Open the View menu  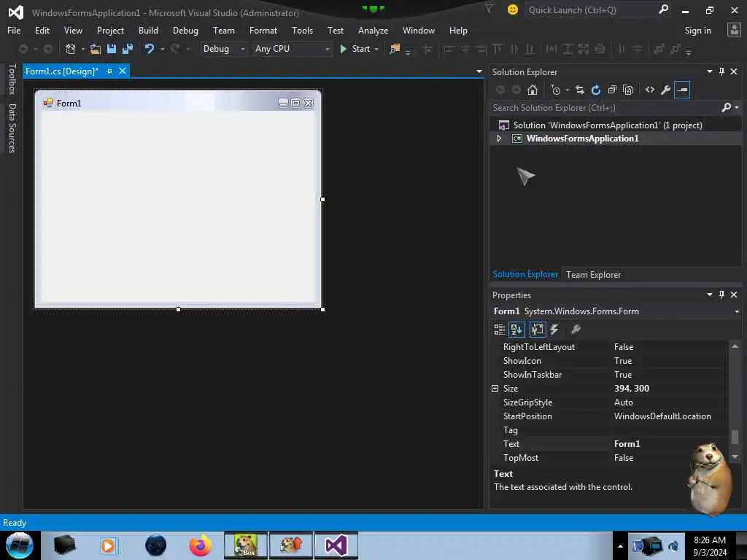[x=73, y=31]
